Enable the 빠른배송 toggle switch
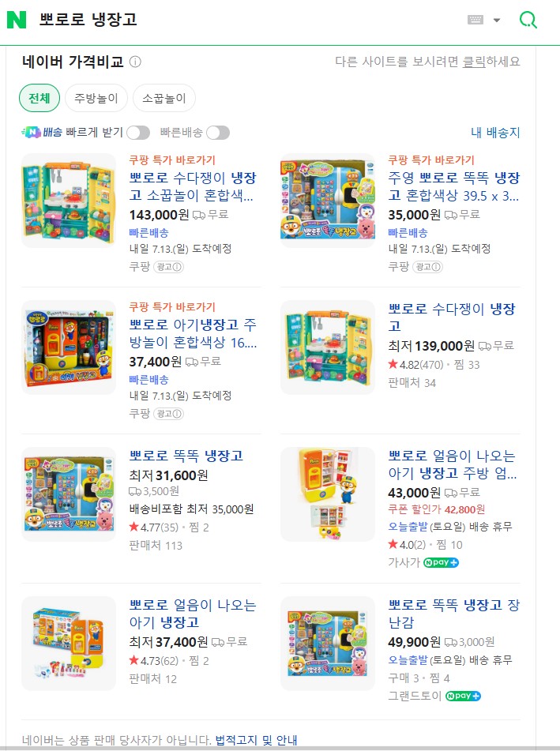 click(218, 133)
